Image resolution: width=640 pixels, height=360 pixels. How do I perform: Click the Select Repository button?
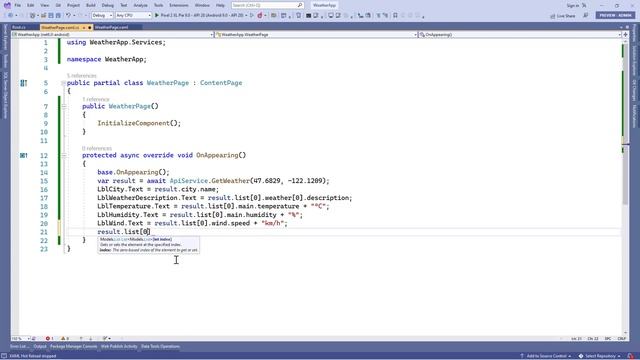600,356
